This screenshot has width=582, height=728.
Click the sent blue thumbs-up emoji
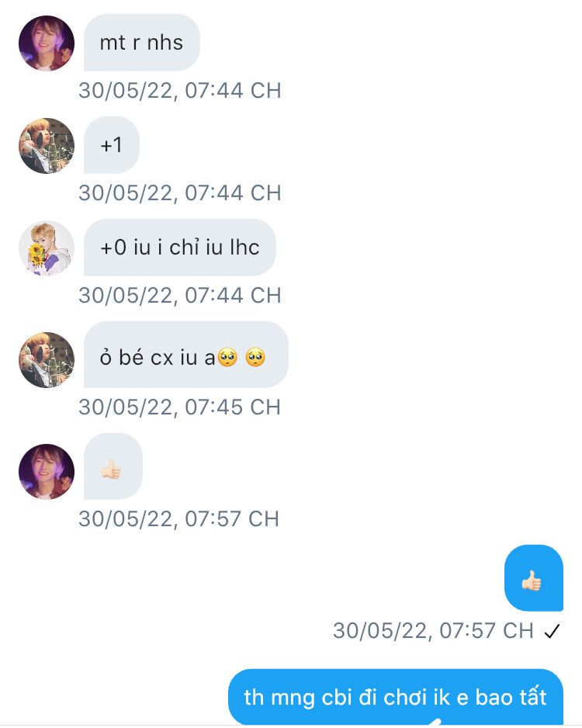coord(532,581)
